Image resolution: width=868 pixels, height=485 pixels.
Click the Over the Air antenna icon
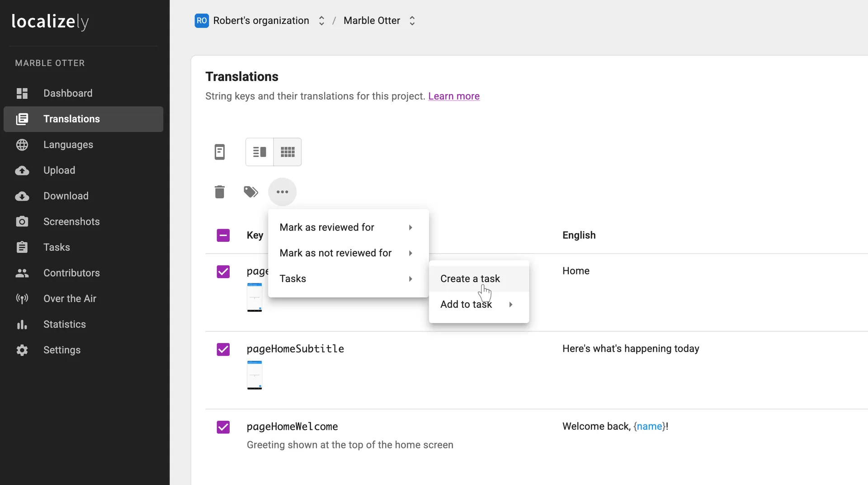click(x=22, y=299)
